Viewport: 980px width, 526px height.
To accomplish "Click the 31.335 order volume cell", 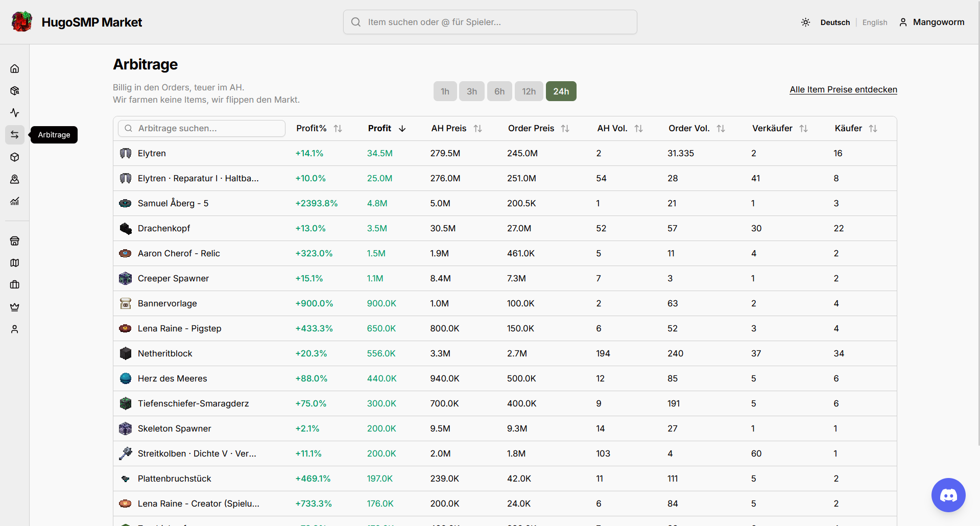I will click(681, 153).
